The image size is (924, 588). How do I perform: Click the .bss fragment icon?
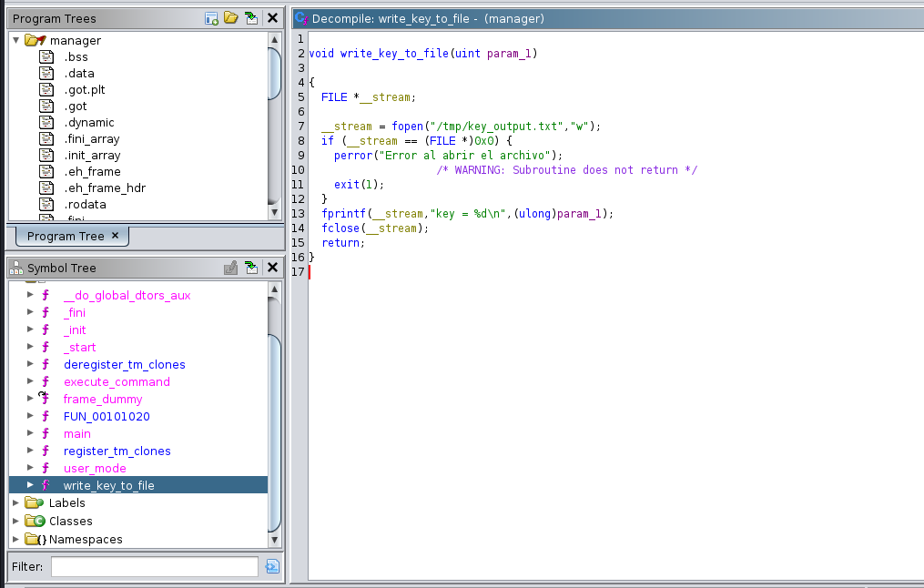pos(46,56)
